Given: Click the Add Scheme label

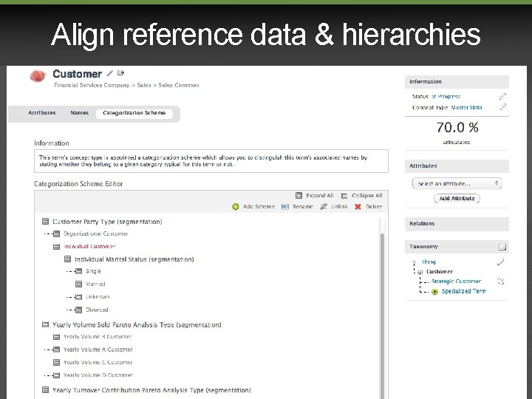Looking at the screenshot, I should coord(259,207).
